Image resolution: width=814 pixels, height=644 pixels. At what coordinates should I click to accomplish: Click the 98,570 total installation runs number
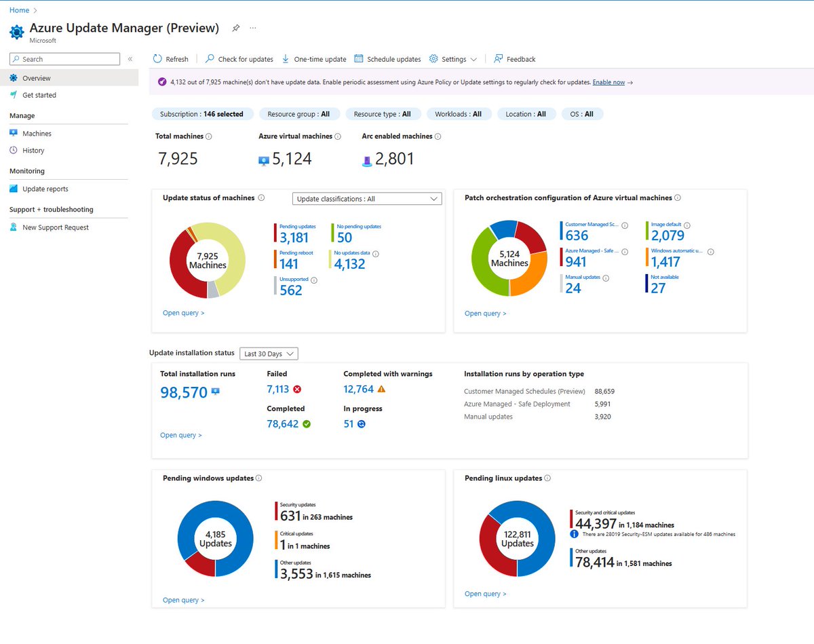pos(184,392)
